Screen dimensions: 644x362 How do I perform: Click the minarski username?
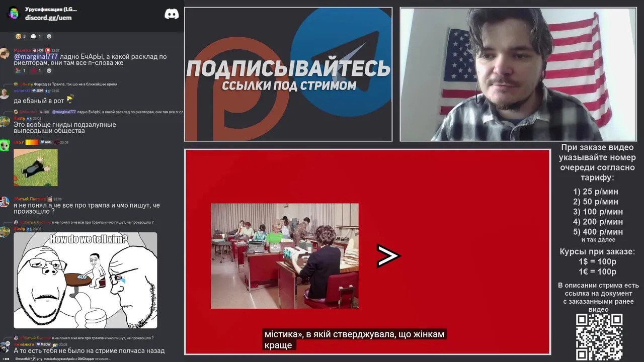pos(22,90)
